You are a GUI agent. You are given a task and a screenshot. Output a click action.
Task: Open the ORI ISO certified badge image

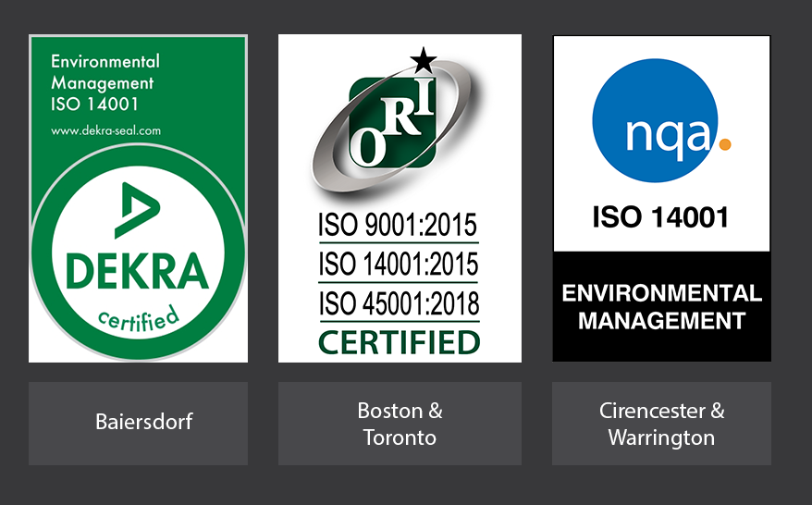coord(400,198)
